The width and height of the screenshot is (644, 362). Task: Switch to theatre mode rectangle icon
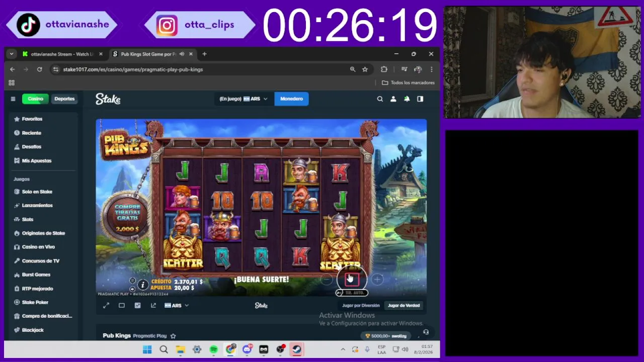(122, 305)
